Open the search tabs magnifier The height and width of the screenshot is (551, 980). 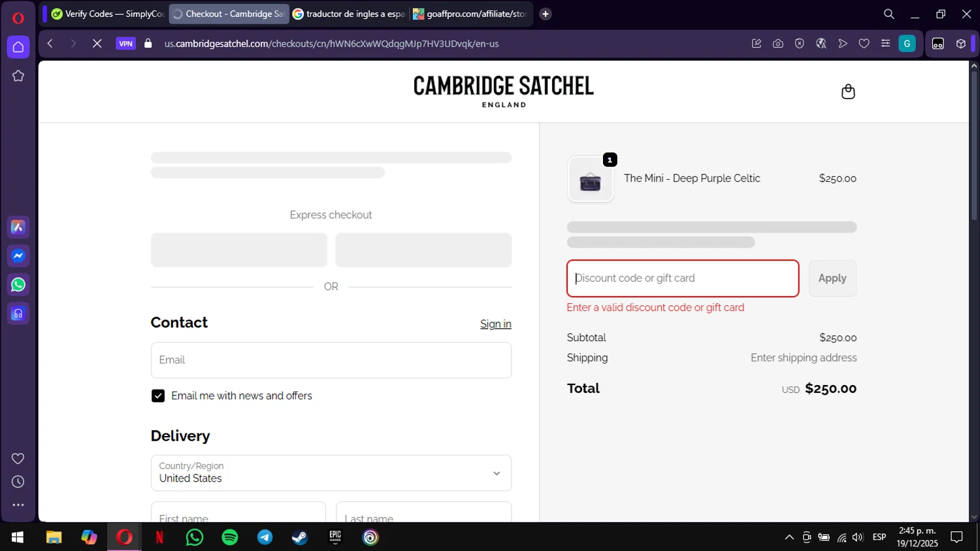pyautogui.click(x=889, y=14)
